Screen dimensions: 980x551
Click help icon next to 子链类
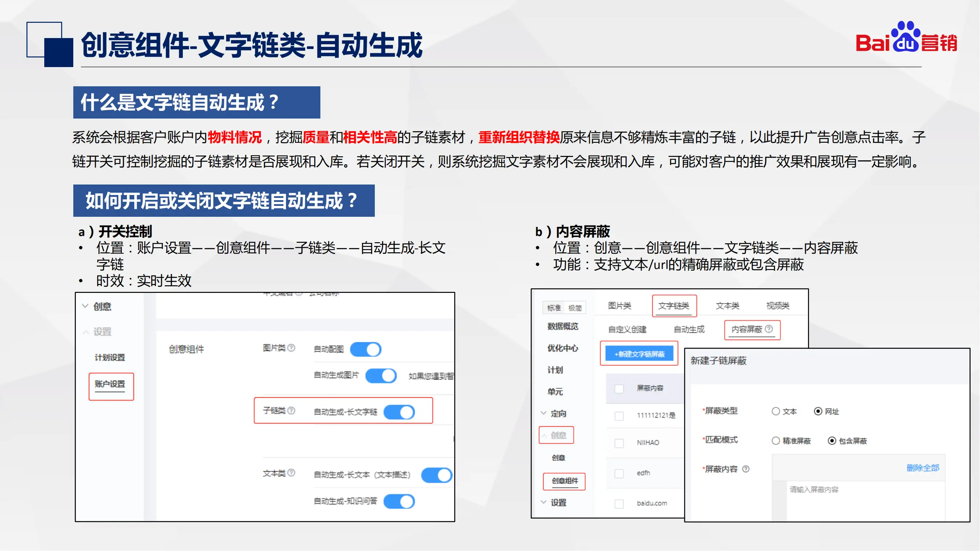(291, 411)
